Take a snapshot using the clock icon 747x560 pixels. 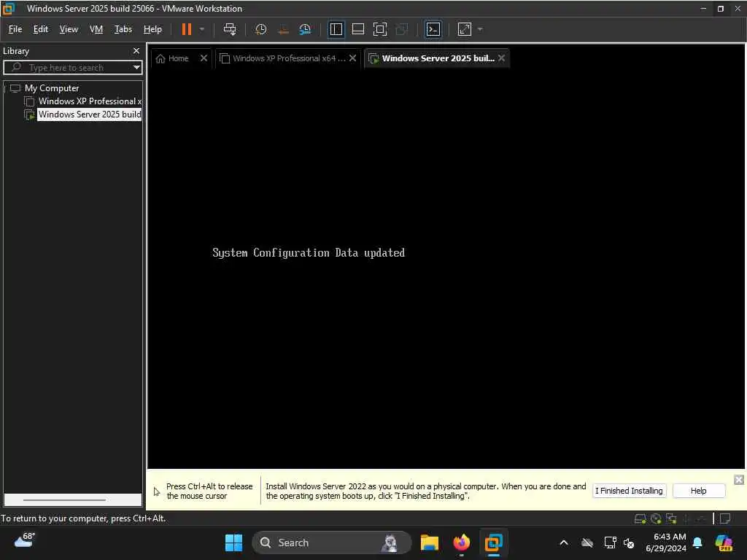[x=260, y=29]
